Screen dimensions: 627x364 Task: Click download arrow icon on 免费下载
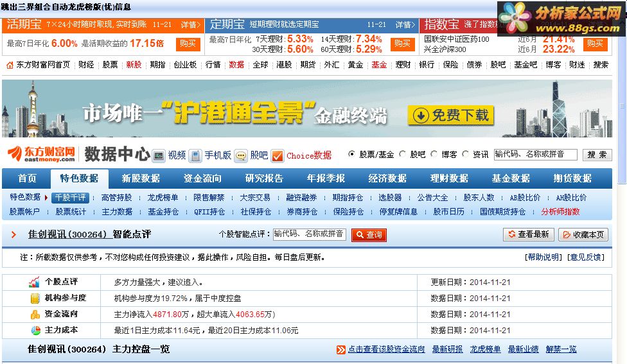pos(421,116)
